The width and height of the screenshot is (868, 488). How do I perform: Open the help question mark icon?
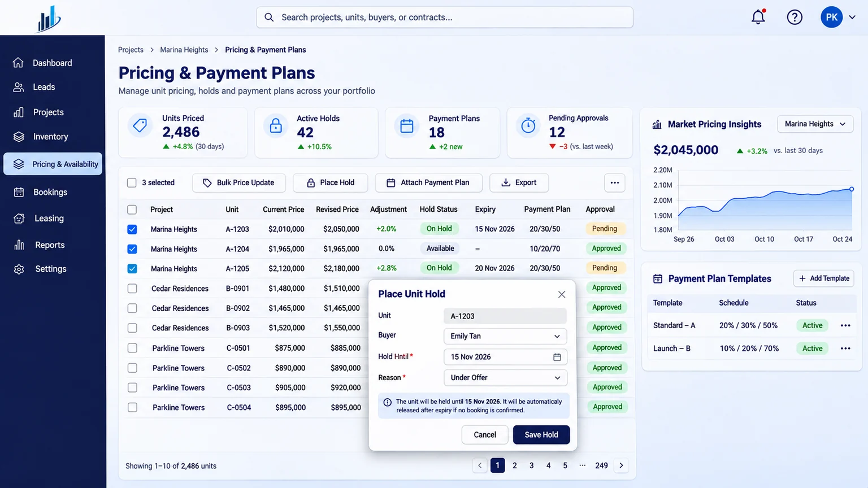coord(795,17)
